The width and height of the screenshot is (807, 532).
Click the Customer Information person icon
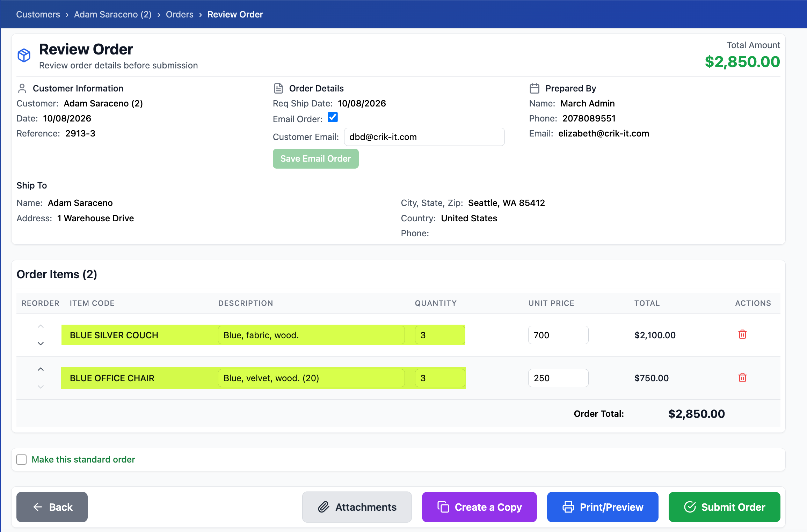coord(22,88)
